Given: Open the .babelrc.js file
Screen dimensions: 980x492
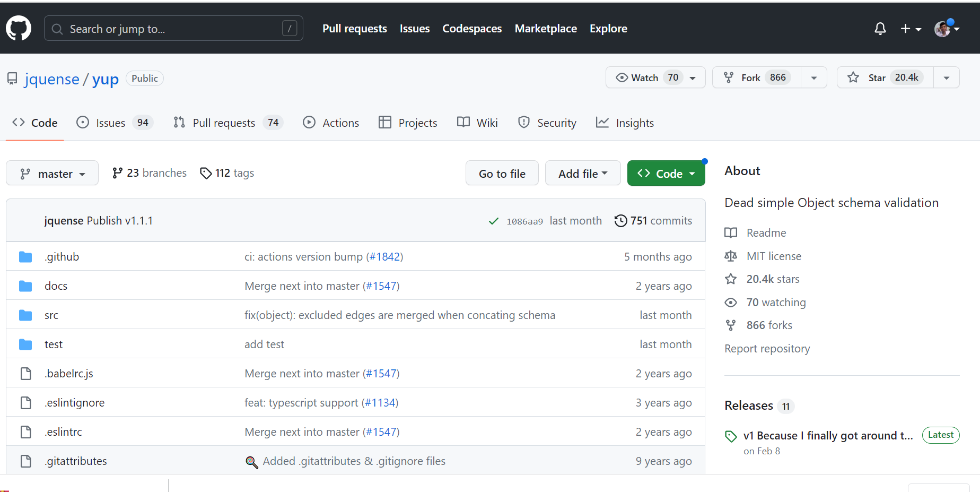Looking at the screenshot, I should (69, 374).
